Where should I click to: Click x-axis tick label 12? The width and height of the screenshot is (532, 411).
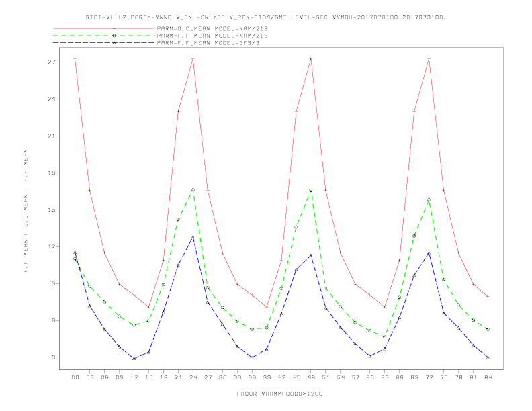pyautogui.click(x=134, y=377)
